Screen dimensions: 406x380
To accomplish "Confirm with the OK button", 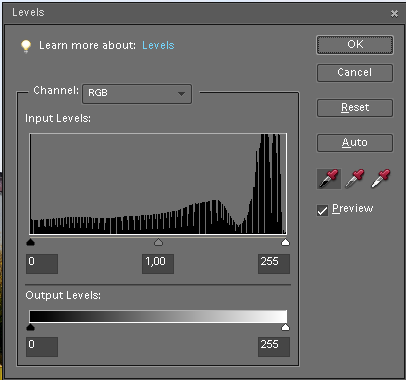I will click(355, 45).
